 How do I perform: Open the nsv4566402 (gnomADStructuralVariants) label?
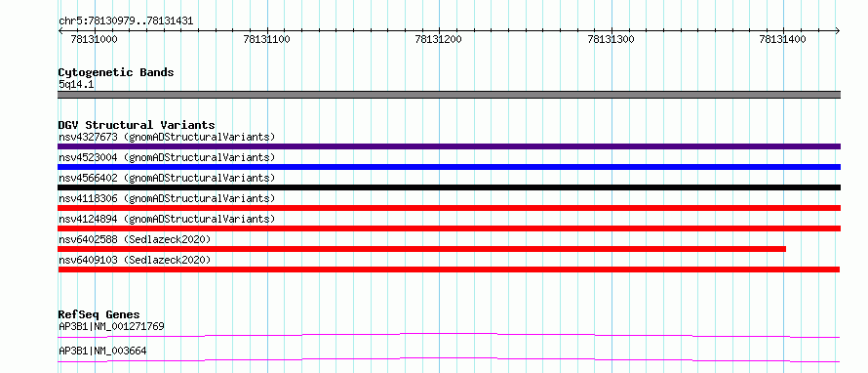167,178
